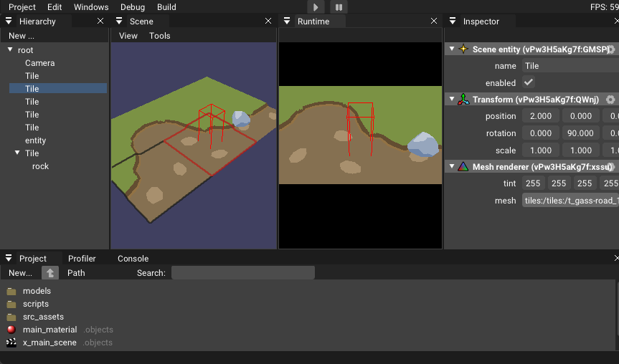The width and height of the screenshot is (619, 364).
Task: Open the Scene panel dropdown menu icon
Action: pyautogui.click(x=119, y=21)
